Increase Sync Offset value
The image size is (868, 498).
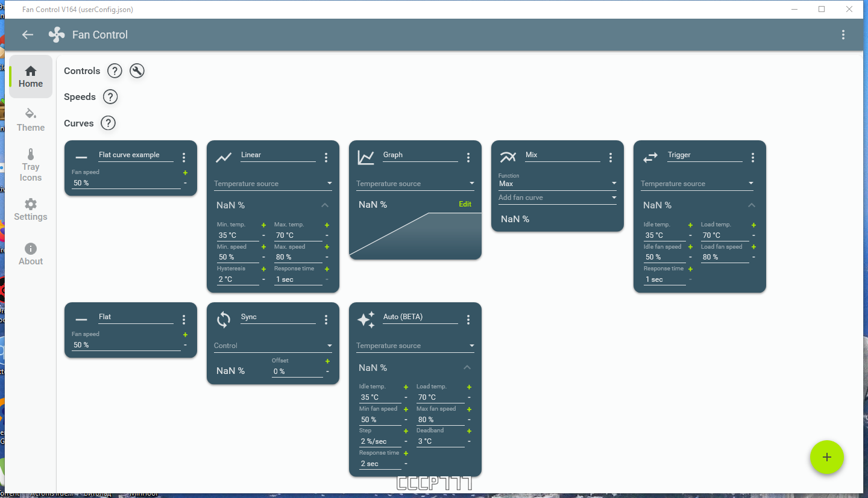point(327,361)
